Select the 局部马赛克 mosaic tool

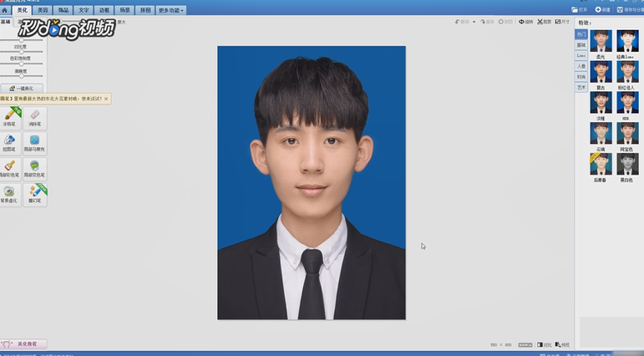click(x=35, y=144)
